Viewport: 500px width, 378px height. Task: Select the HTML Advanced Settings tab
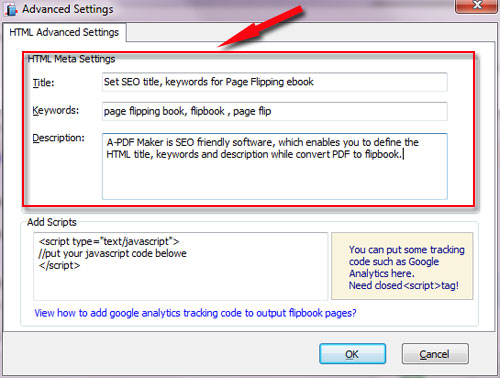coord(64,32)
